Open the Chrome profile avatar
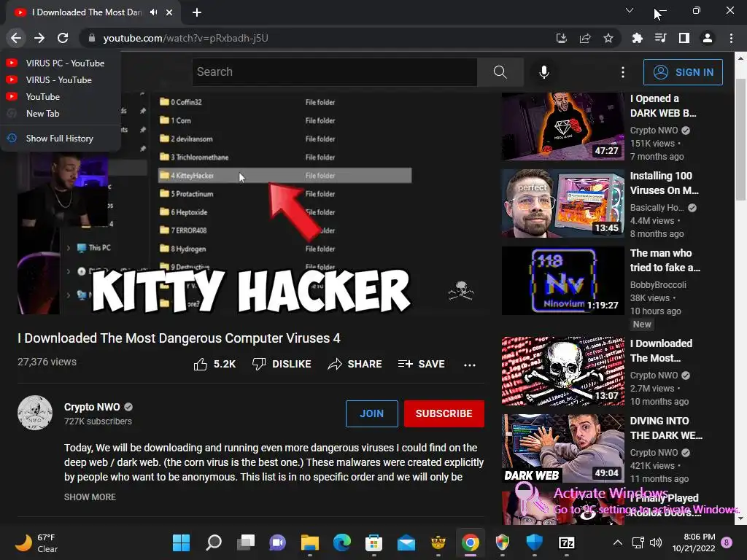Viewport: 747px width, 560px height. point(708,38)
